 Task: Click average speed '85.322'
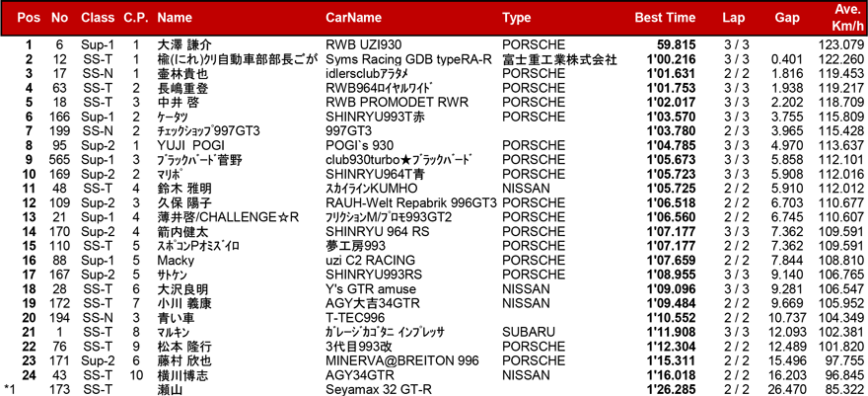[843, 390]
